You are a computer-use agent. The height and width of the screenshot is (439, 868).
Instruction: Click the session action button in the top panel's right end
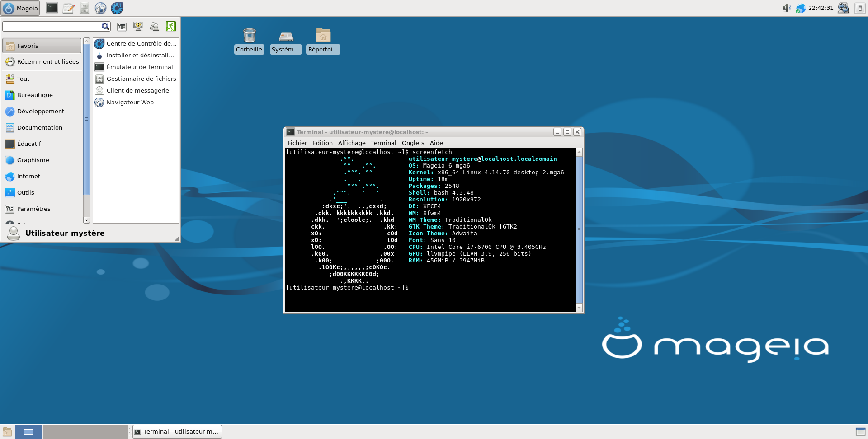[x=860, y=8]
